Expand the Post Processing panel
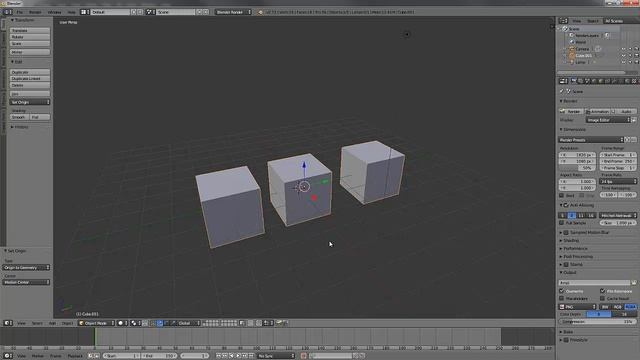This screenshot has width=640, height=360. point(578,256)
